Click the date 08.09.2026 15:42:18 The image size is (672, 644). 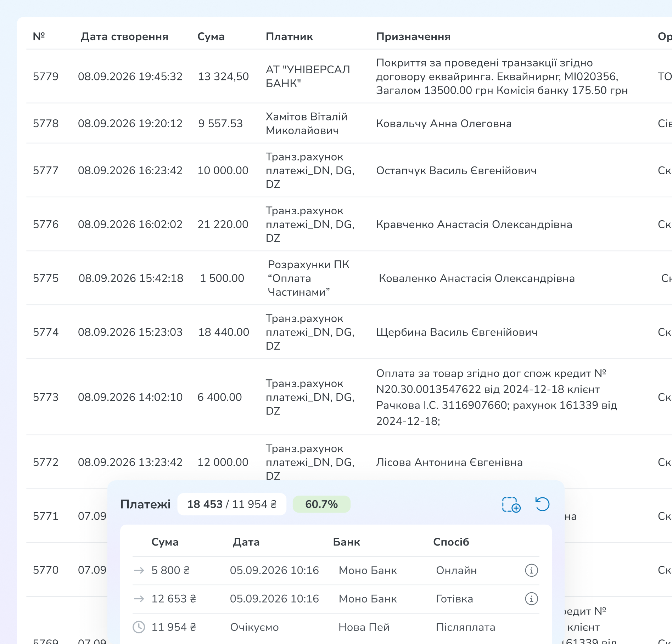131,278
